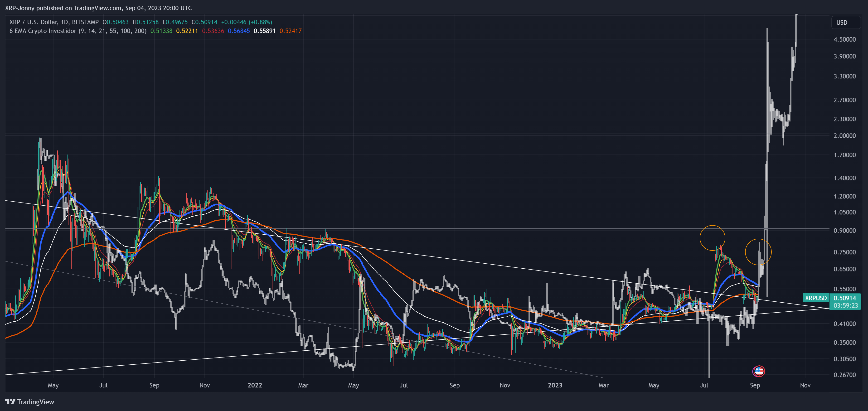Click the XRPUSD price tag label
868x411 pixels.
click(816, 298)
